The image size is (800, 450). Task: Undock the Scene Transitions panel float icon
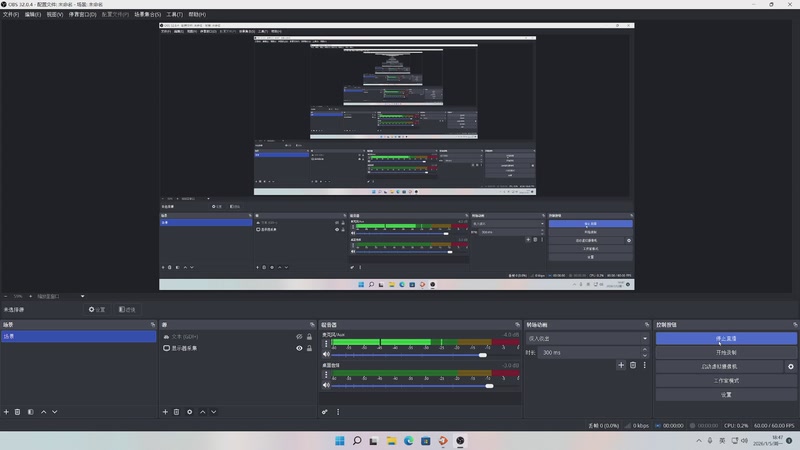[646, 324]
